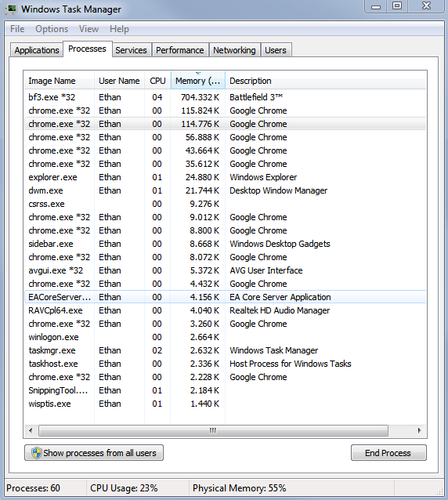The image size is (448, 500).
Task: Select the bf3.exe *32 process
Action: [225, 97]
